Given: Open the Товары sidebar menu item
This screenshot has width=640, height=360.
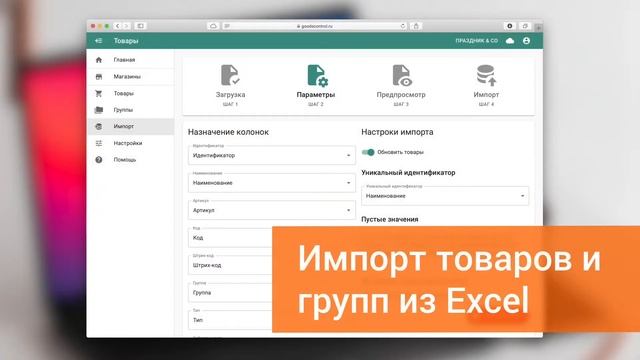Looking at the screenshot, I should click(131, 93).
